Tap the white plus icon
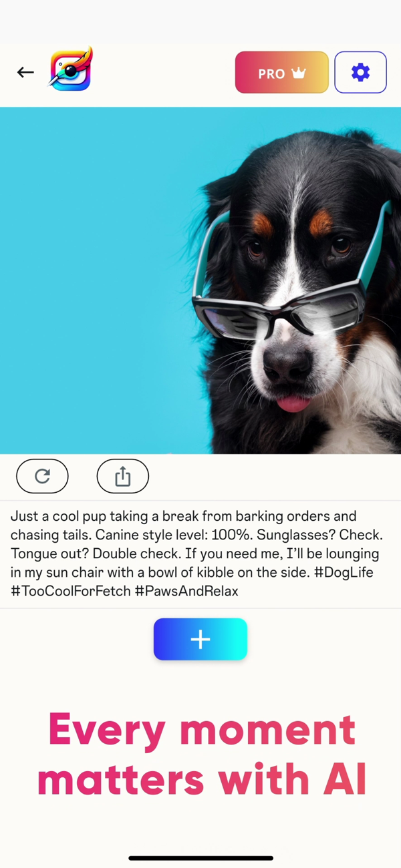Viewport: 401px width, 868px height. coord(200,640)
